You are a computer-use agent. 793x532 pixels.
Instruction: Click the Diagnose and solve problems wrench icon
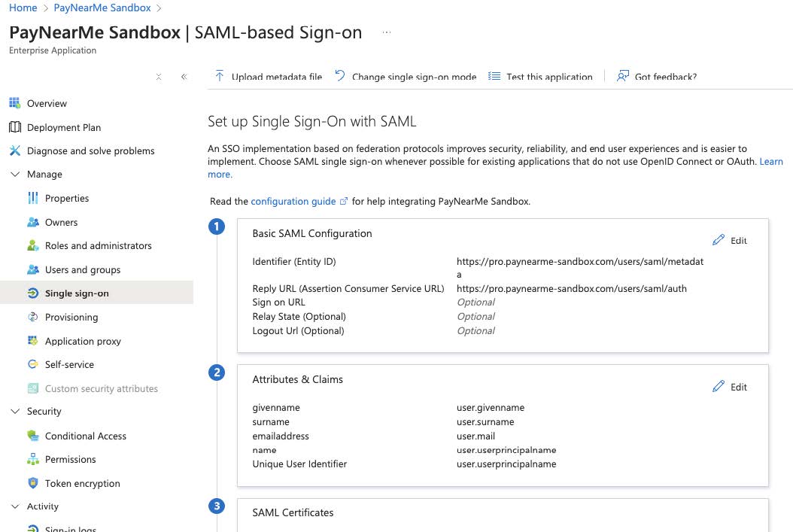14,150
